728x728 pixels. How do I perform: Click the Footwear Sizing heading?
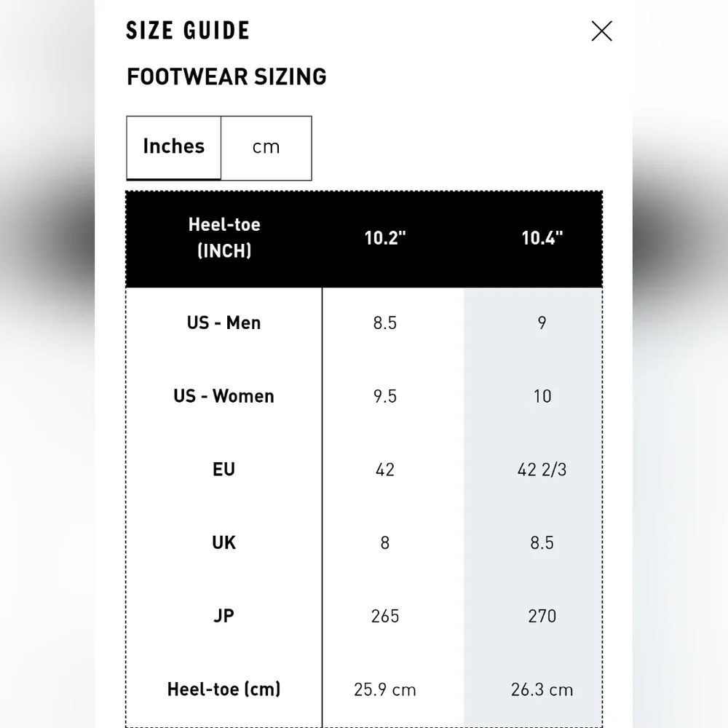226,76
